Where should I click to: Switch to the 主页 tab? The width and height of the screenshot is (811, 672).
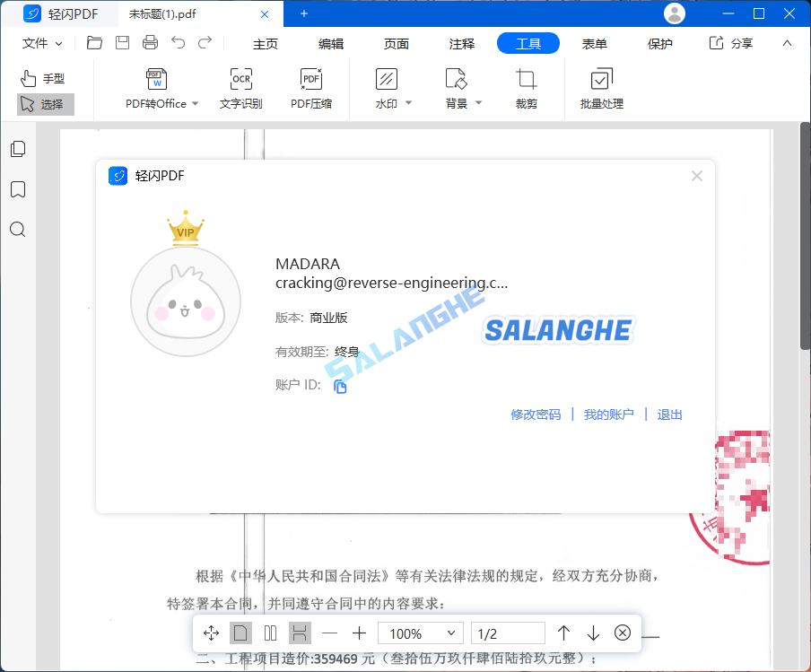pos(266,43)
